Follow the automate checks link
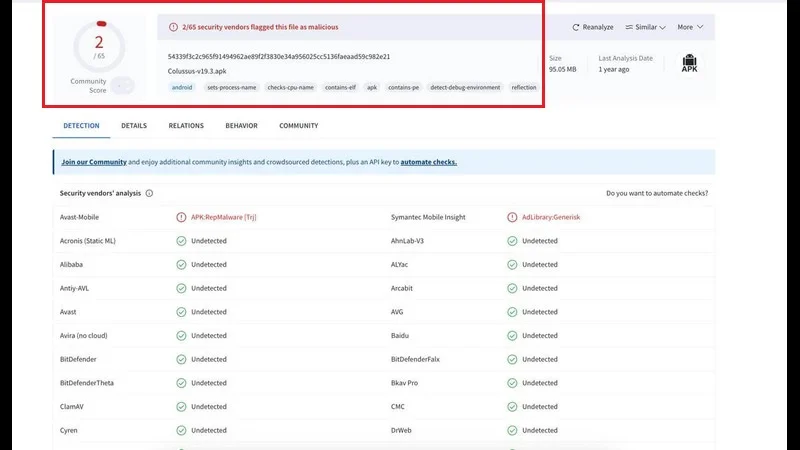The width and height of the screenshot is (800, 450). pos(428,162)
